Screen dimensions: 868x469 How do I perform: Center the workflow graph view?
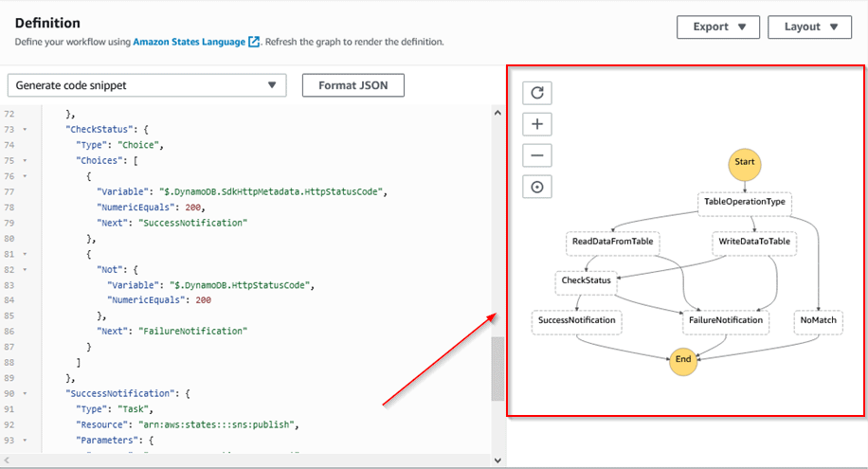point(537,188)
